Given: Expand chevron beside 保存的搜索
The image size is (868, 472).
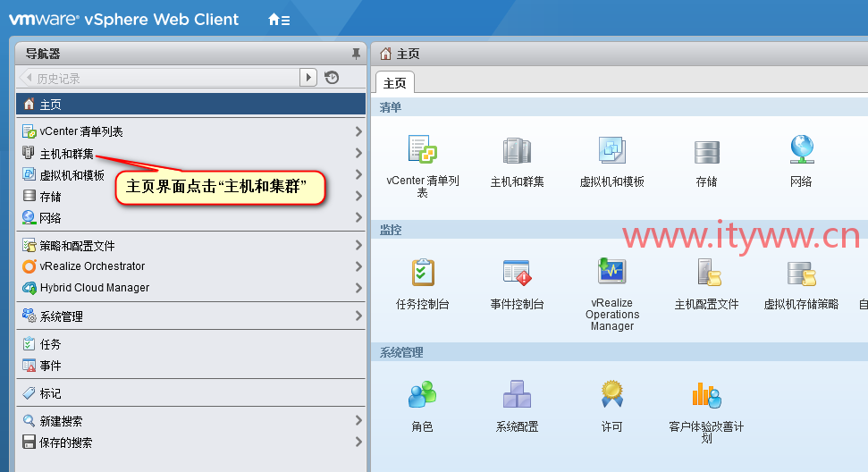Looking at the screenshot, I should [x=358, y=442].
